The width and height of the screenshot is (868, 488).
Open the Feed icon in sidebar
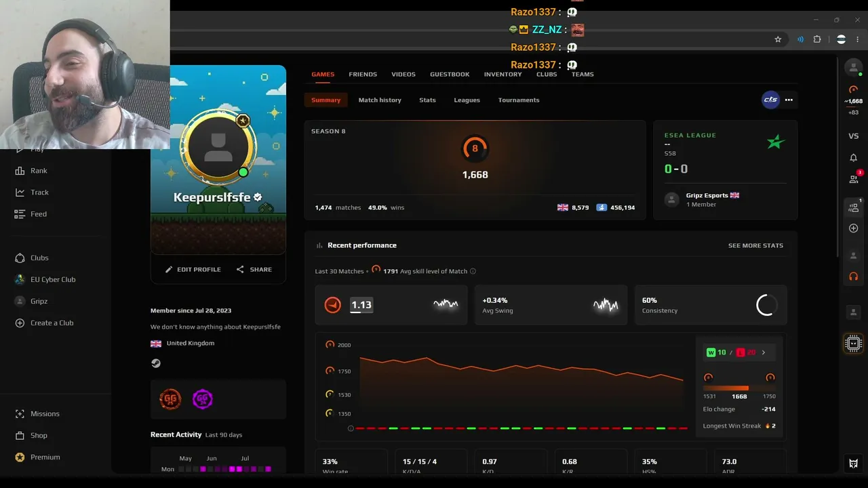[20, 214]
